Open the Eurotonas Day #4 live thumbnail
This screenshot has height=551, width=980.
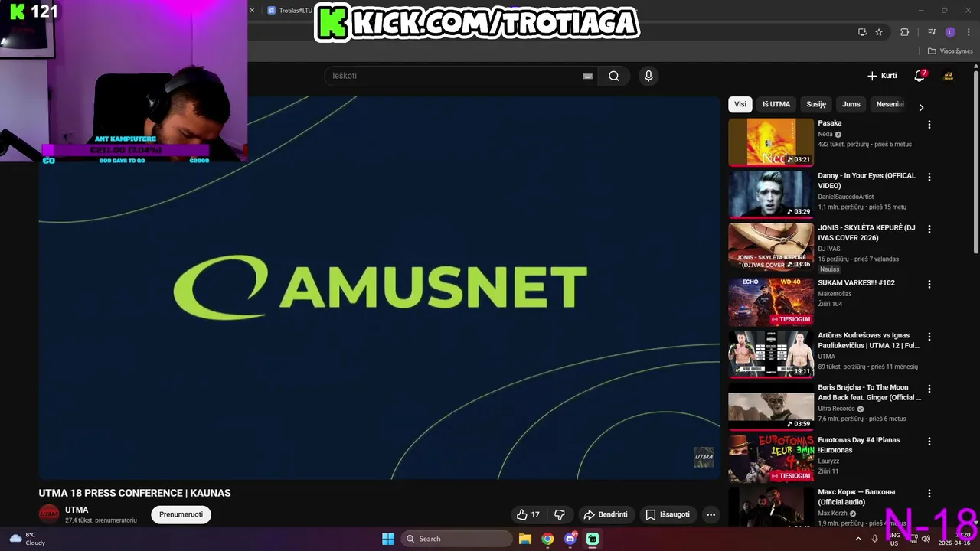pos(770,458)
